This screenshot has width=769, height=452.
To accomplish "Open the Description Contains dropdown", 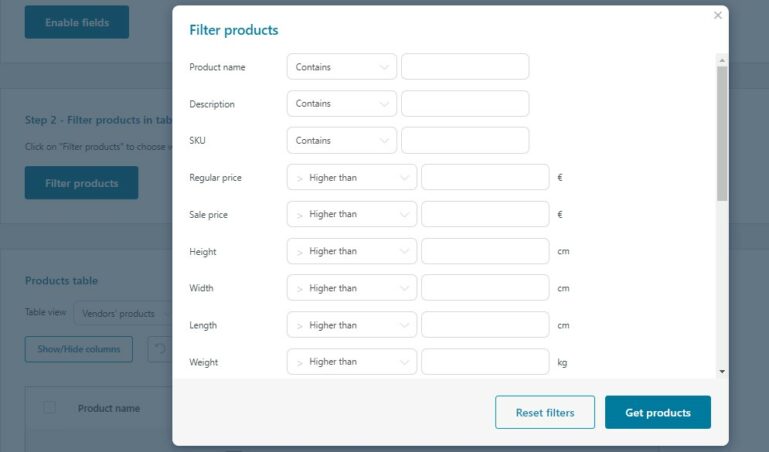I will click(341, 104).
